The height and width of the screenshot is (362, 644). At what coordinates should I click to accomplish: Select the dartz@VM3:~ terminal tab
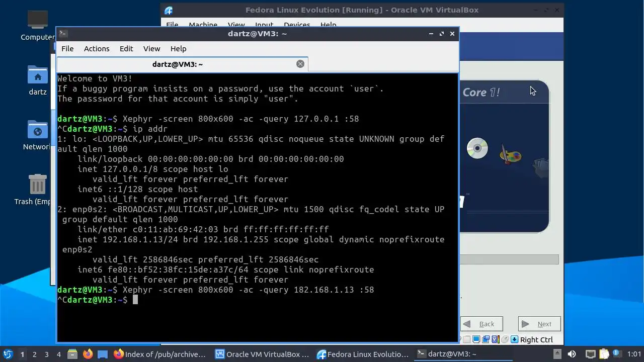click(x=178, y=64)
